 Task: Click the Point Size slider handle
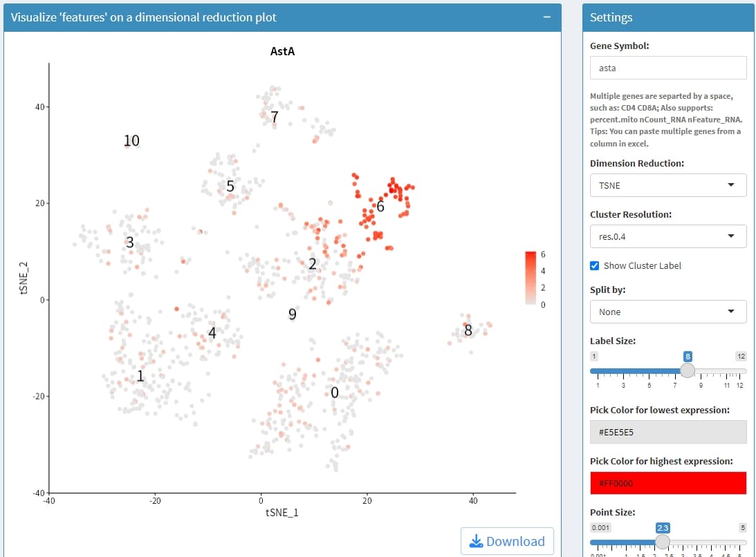click(x=662, y=541)
